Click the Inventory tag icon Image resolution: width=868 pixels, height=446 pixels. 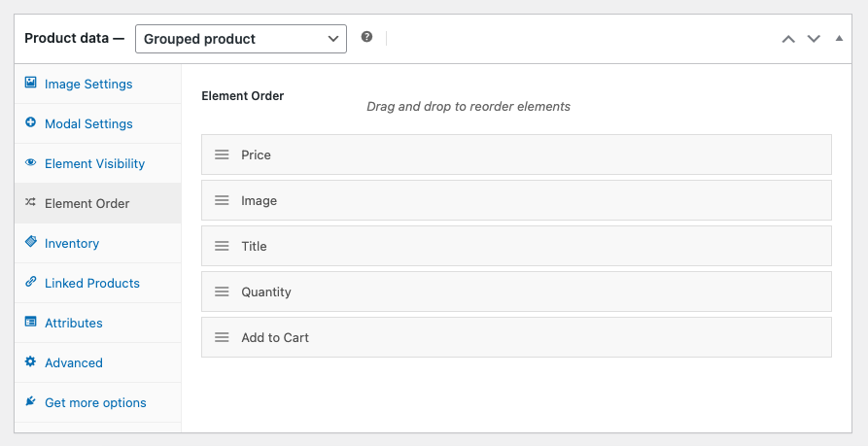[30, 243]
